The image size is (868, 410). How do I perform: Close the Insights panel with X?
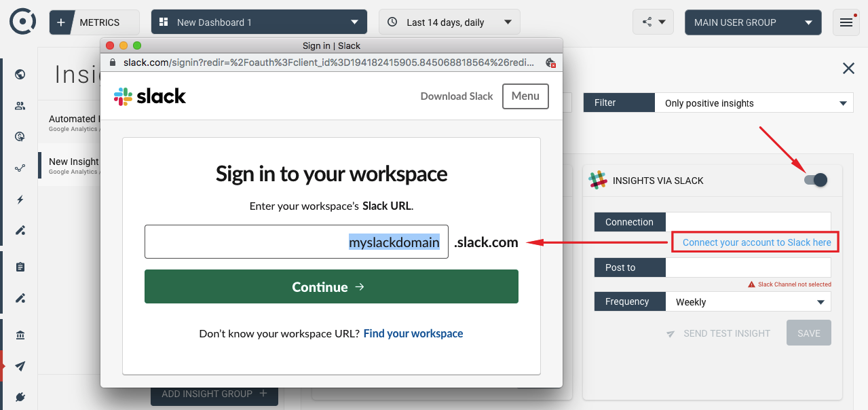(x=848, y=68)
